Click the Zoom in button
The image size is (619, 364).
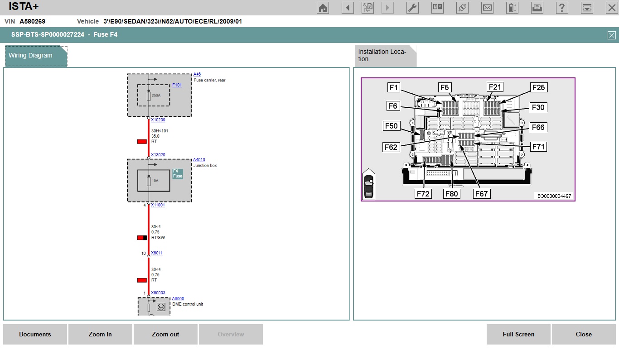click(x=100, y=335)
